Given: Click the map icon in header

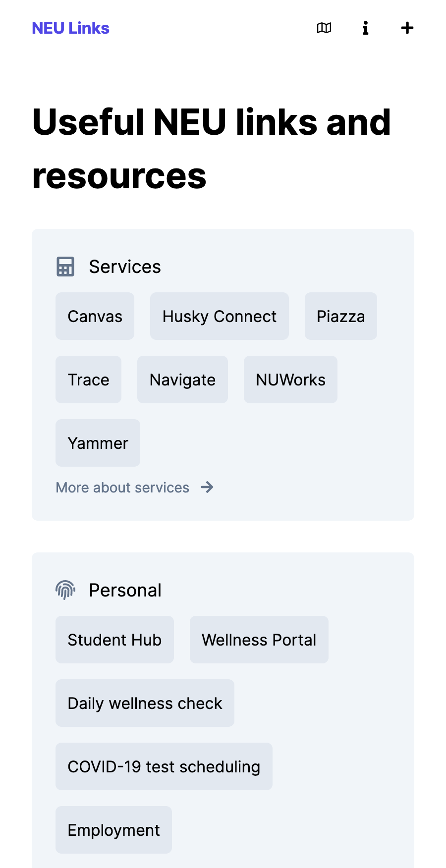Looking at the screenshot, I should click(324, 28).
